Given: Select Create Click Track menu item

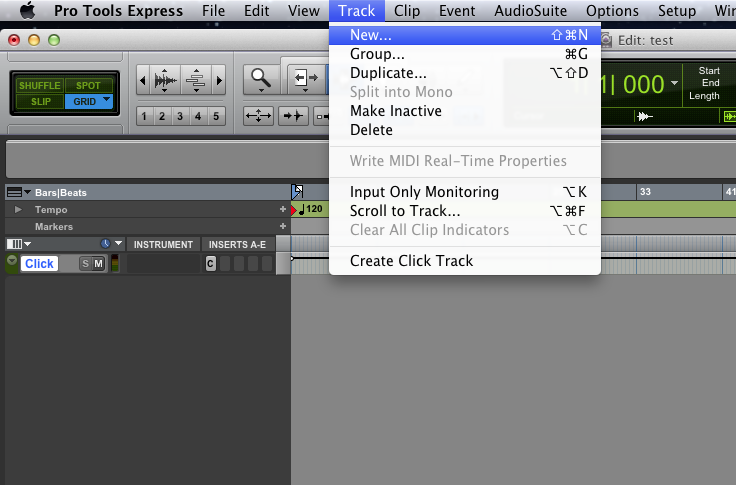Looking at the screenshot, I should (x=411, y=261).
